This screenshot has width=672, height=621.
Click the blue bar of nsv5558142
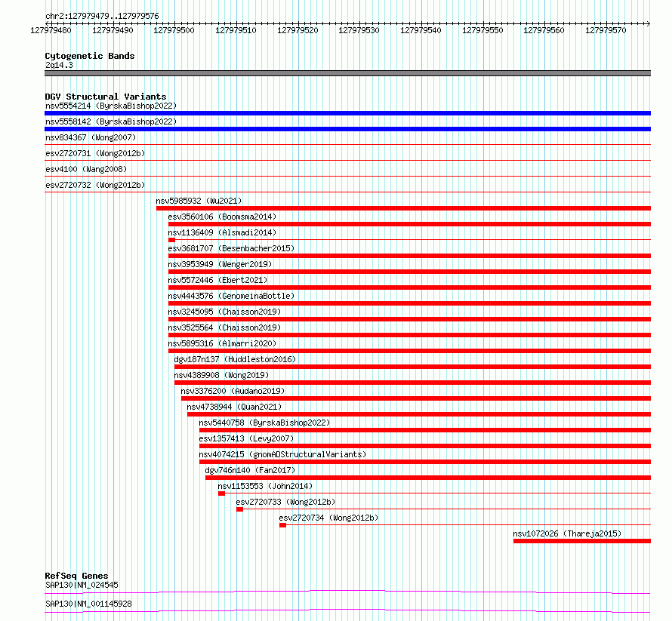point(347,129)
